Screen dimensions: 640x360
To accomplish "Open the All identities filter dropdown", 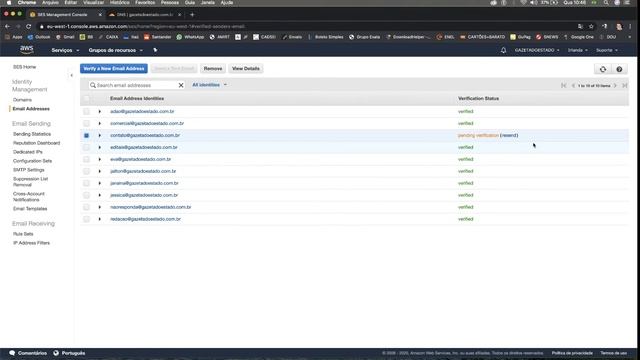I will point(209,85).
